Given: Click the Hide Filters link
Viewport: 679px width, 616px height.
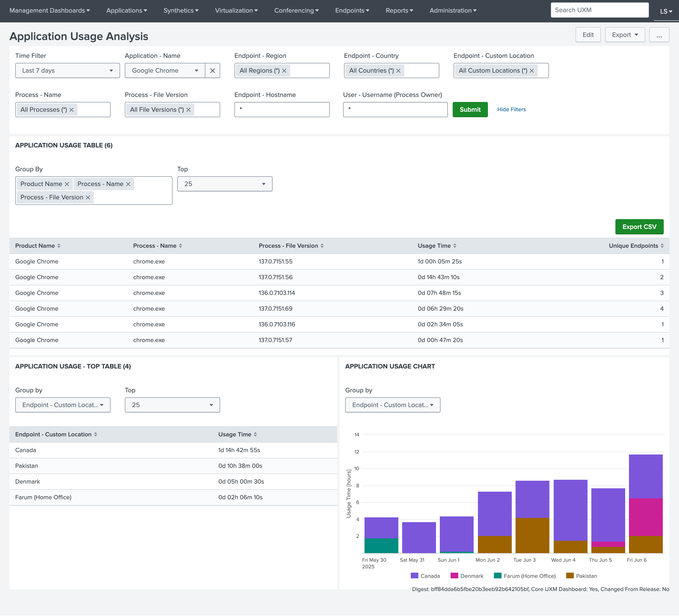Looking at the screenshot, I should 511,110.
